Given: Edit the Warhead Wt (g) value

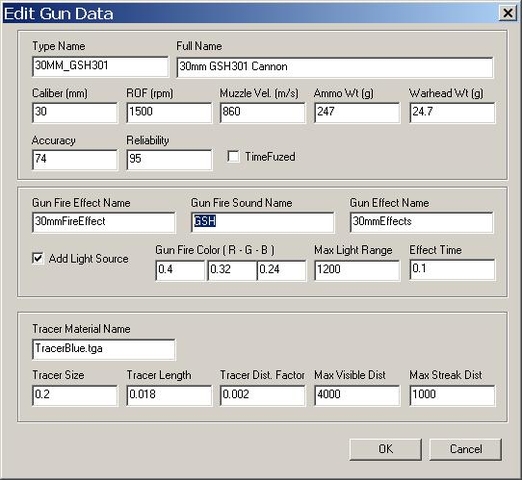Looking at the screenshot, I should point(452,113).
